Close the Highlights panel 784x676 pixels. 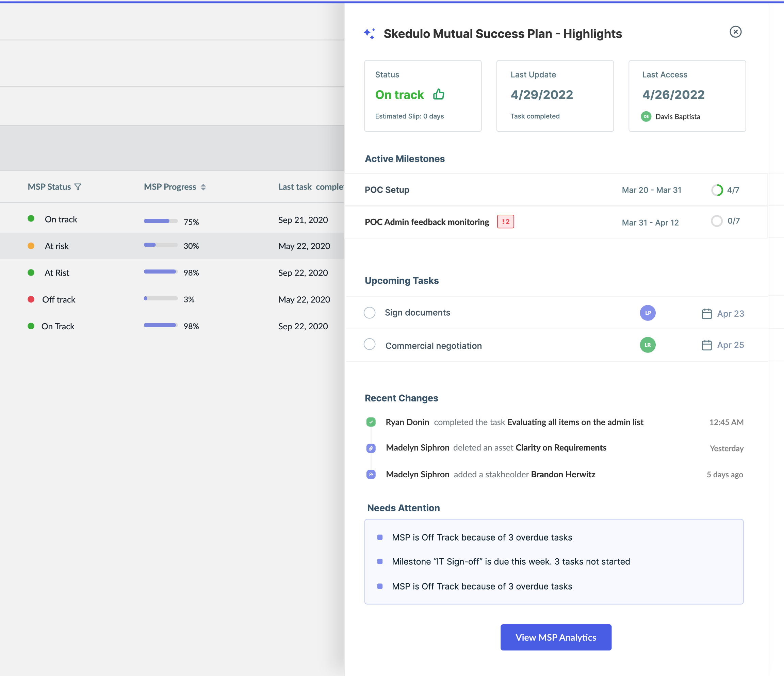click(x=735, y=32)
